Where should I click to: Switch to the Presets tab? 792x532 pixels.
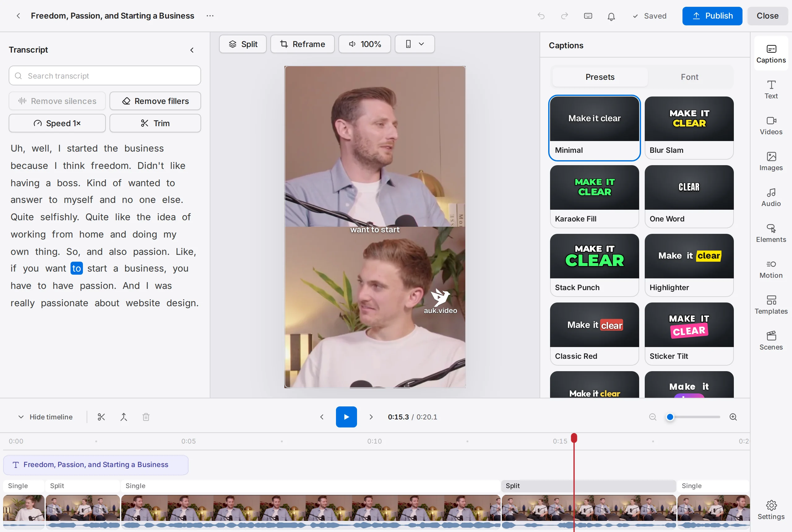tap(600, 77)
